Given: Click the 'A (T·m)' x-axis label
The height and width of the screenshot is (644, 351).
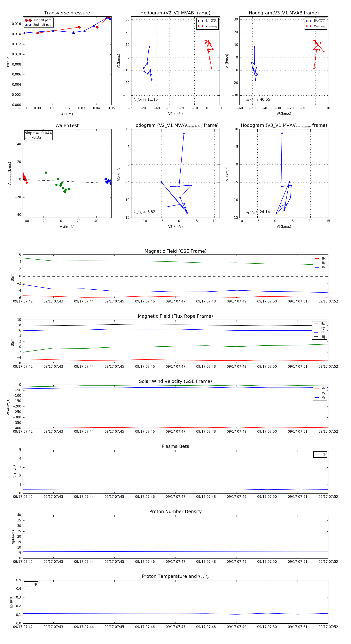Looking at the screenshot, I should [67, 114].
